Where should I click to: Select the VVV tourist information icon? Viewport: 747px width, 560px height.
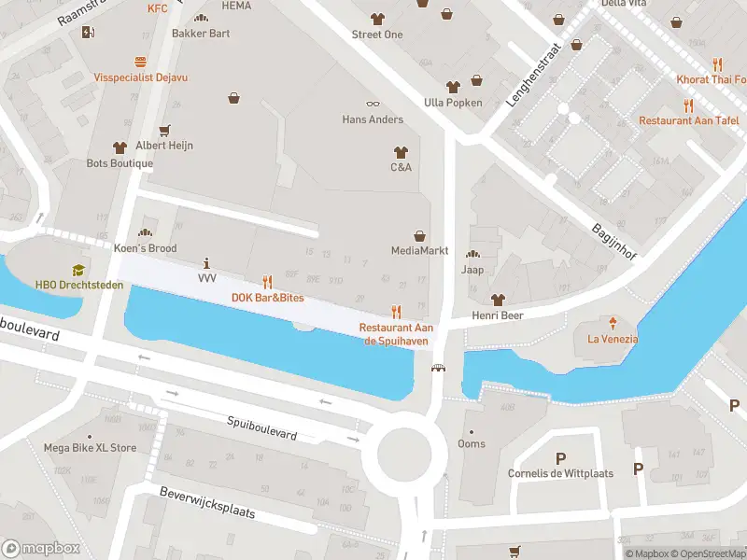click(x=206, y=263)
